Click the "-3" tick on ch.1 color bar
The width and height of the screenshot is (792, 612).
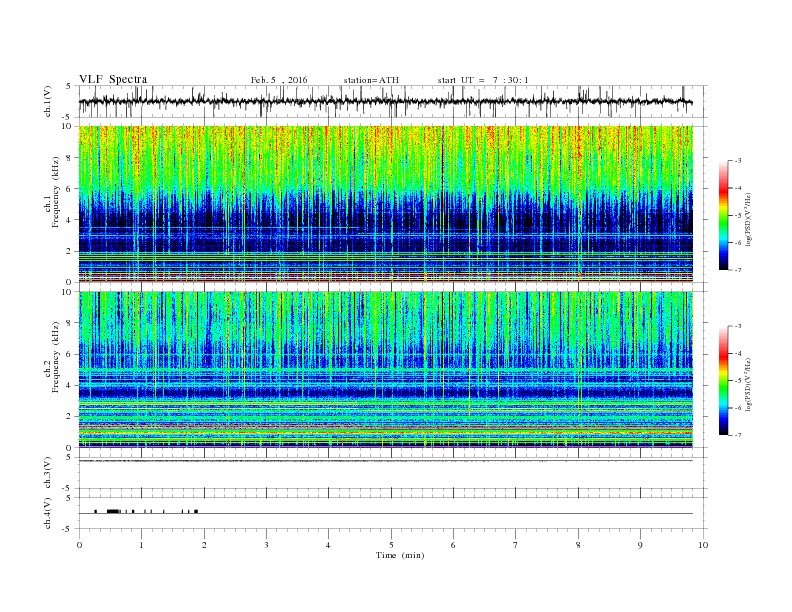[x=738, y=161]
